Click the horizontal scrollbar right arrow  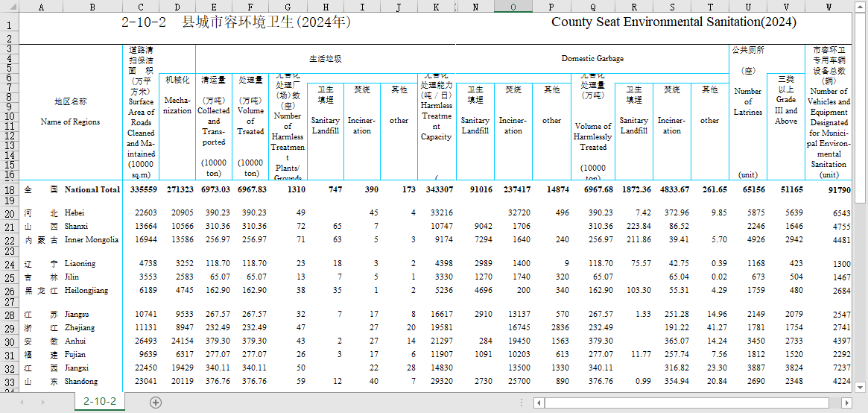click(846, 402)
